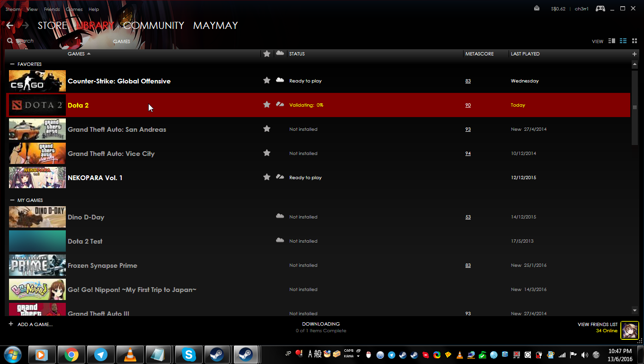This screenshot has width=644, height=364.
Task: Switch to list view layout icon
Action: (623, 41)
